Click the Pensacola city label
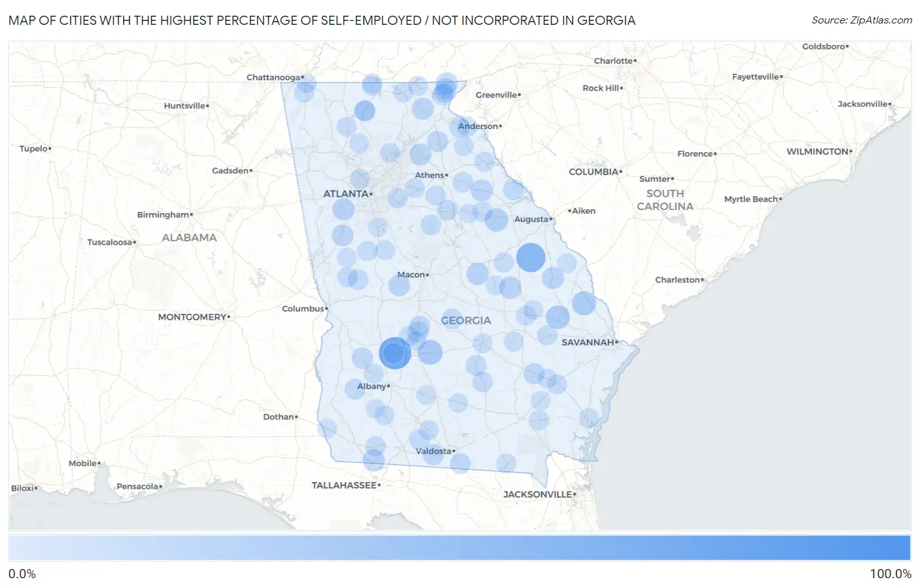This screenshot has width=920, height=588. [x=137, y=487]
